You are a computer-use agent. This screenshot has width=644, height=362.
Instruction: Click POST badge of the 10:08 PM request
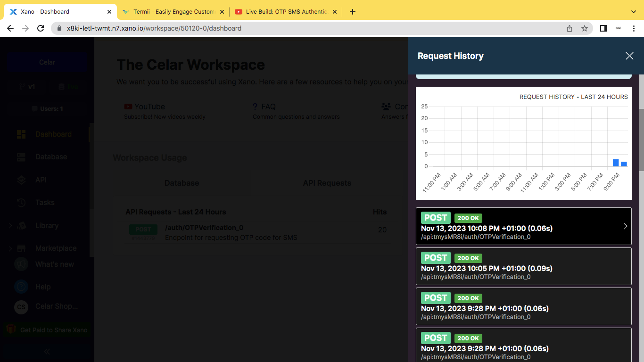436,218
